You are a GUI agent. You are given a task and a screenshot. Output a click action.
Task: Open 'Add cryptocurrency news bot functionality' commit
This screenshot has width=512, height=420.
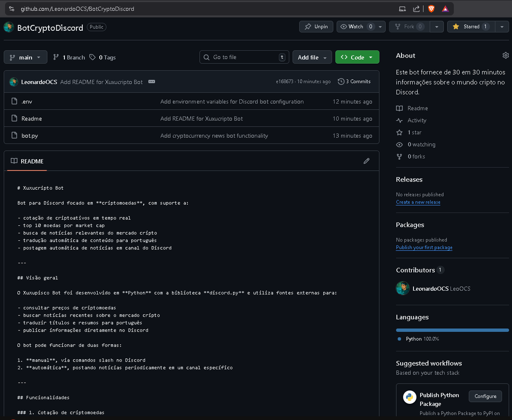click(x=214, y=136)
